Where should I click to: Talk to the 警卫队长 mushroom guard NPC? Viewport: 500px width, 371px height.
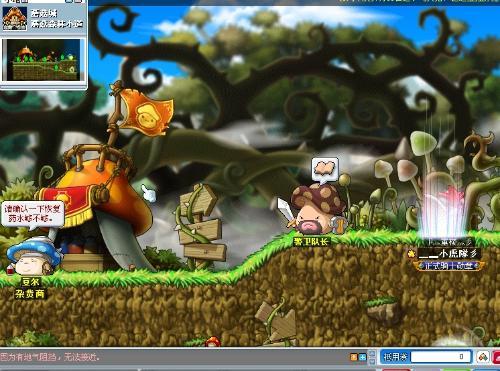(315, 210)
